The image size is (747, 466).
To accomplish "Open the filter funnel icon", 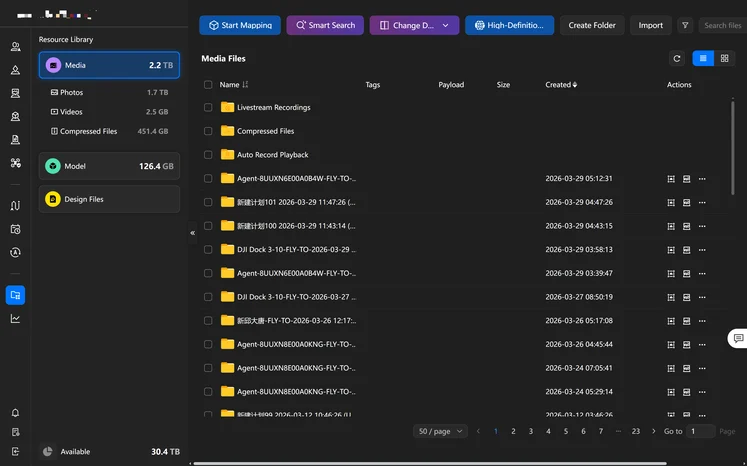I will pos(685,25).
